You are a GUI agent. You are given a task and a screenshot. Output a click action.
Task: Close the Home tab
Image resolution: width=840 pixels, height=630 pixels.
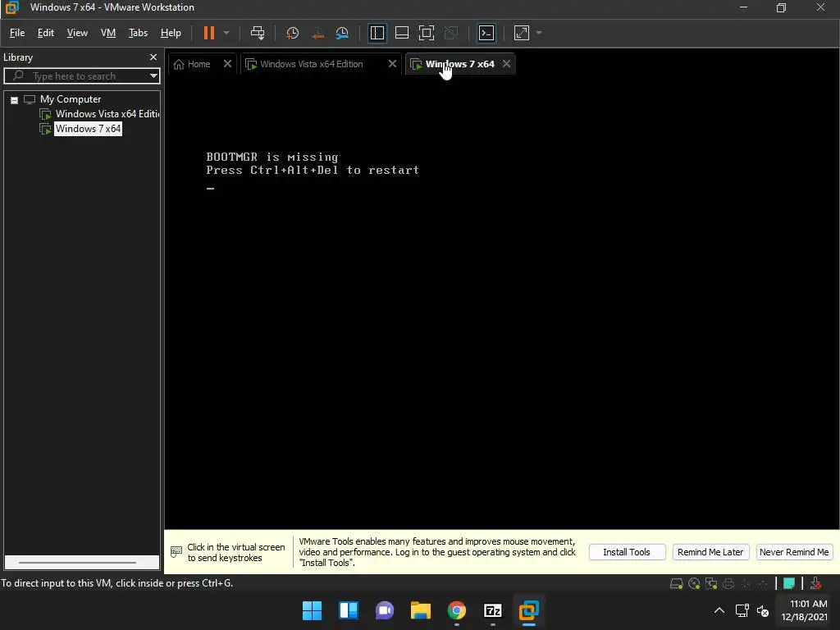pos(228,64)
